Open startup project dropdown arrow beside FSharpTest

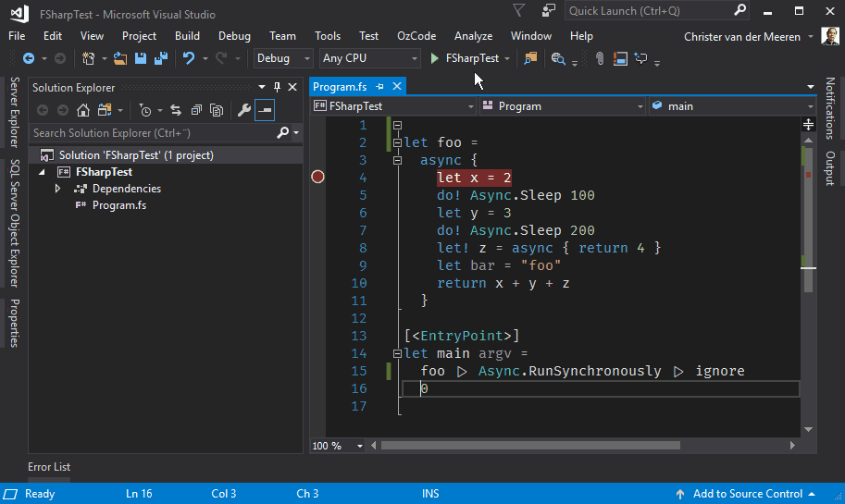(507, 58)
